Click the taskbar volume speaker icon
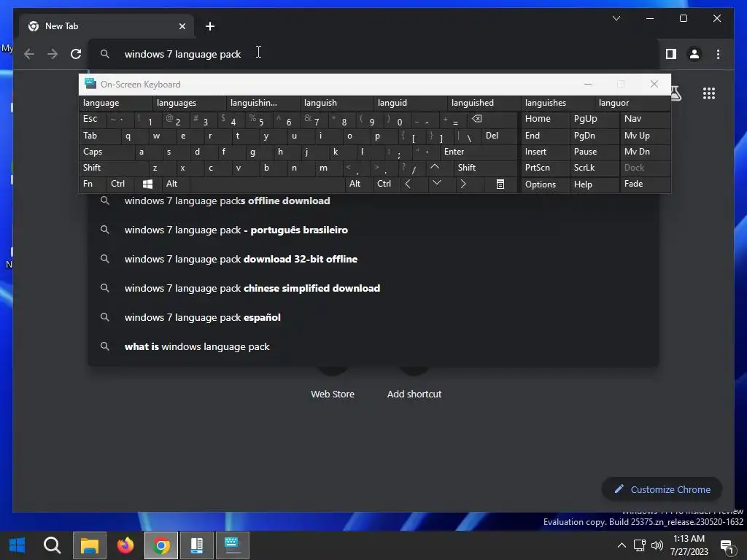Viewport: 747px width, 560px height. (x=657, y=545)
